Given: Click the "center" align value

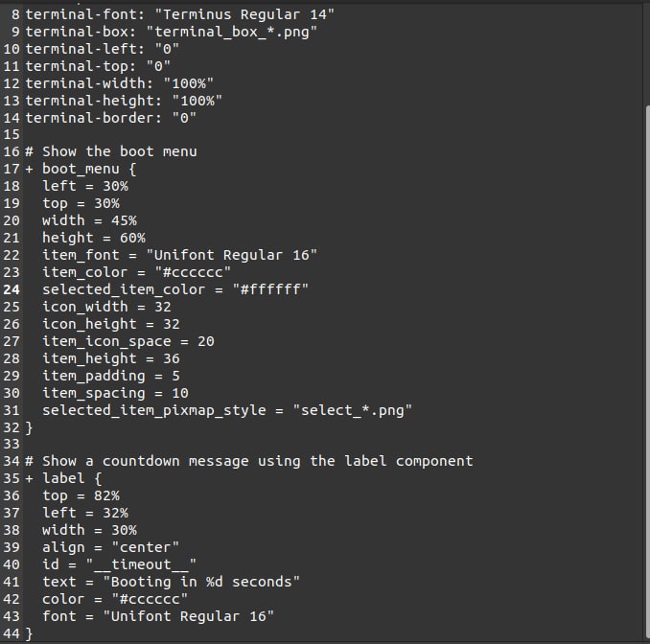Looking at the screenshot, I should pos(136,547).
